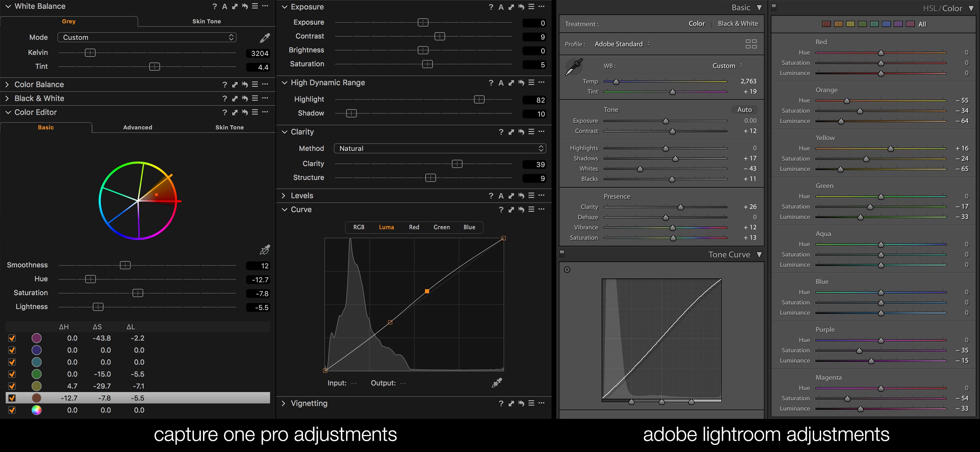
Task: Click the Smoothness value field showing 12
Action: coord(258,266)
